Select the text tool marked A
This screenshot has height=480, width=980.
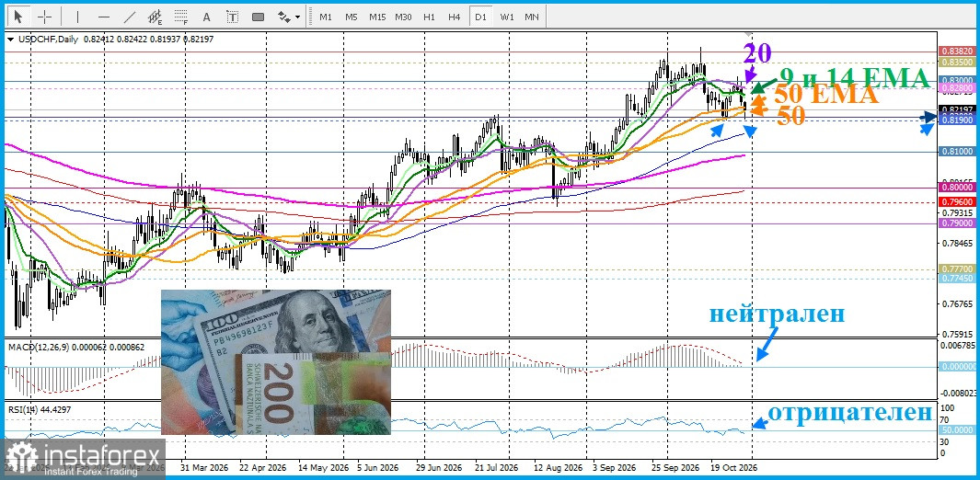tap(207, 17)
